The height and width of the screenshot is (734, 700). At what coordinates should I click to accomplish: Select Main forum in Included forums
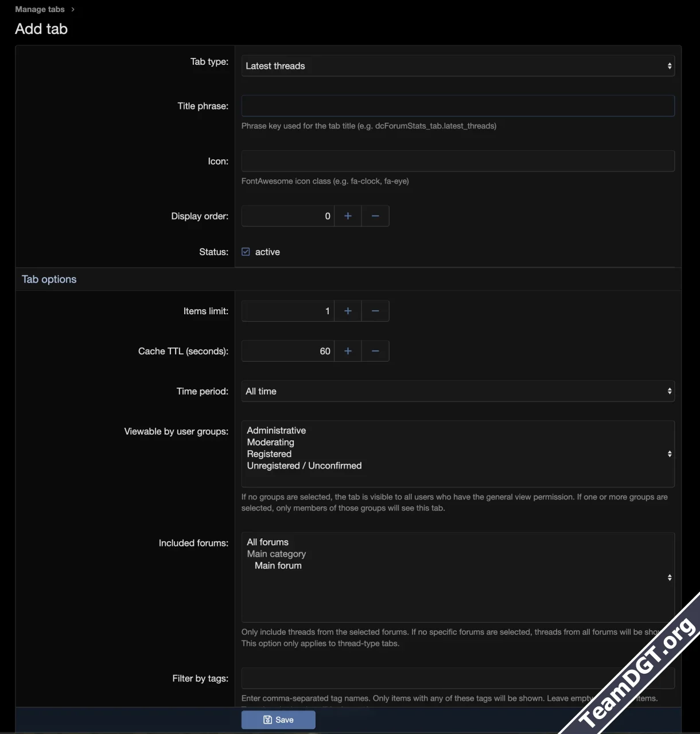tap(278, 565)
